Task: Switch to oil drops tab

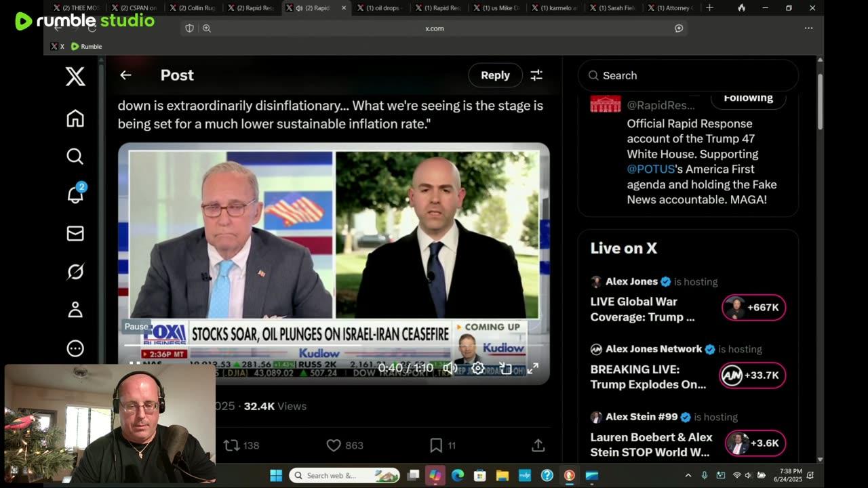Action: 378,8
